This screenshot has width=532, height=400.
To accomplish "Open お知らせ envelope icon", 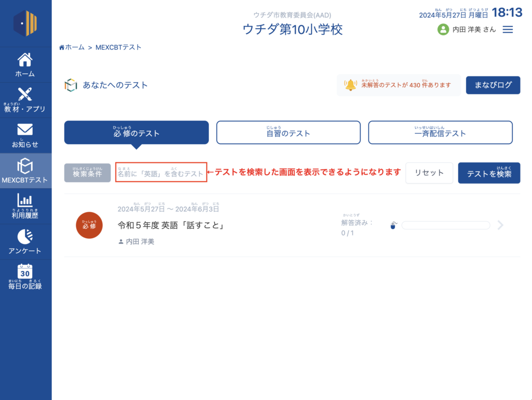I will [25, 130].
